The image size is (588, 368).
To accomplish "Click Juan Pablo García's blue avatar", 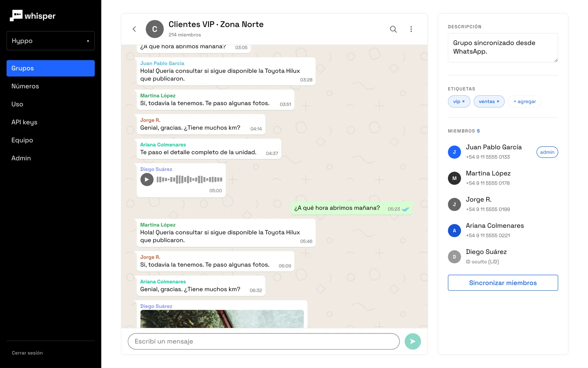I will (x=454, y=152).
